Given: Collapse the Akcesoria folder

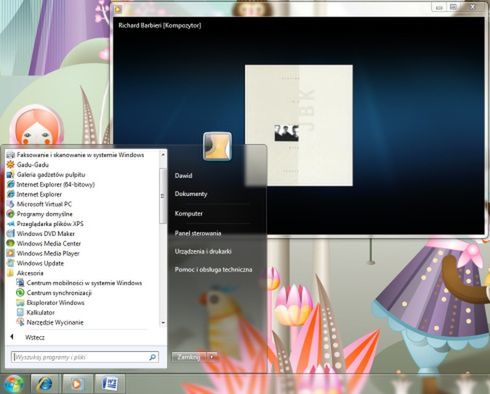Looking at the screenshot, I should coord(25,273).
